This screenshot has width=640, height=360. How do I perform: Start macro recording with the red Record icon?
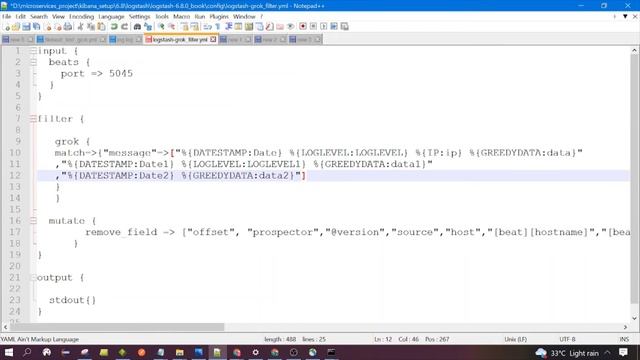[x=303, y=27]
